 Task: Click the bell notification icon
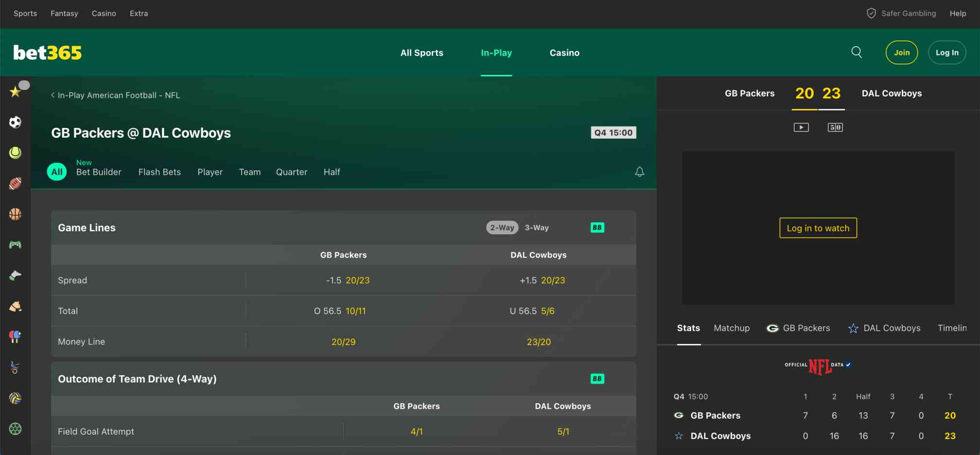(x=640, y=171)
